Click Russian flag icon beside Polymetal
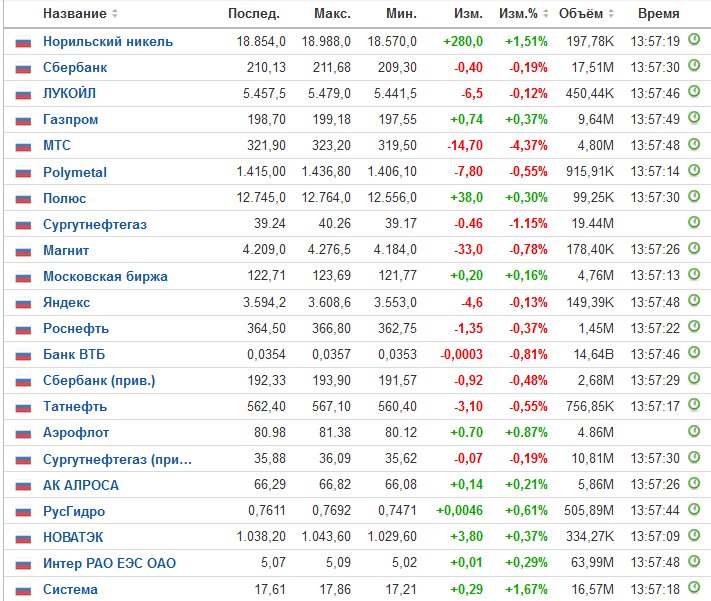711x601 pixels. (23, 173)
